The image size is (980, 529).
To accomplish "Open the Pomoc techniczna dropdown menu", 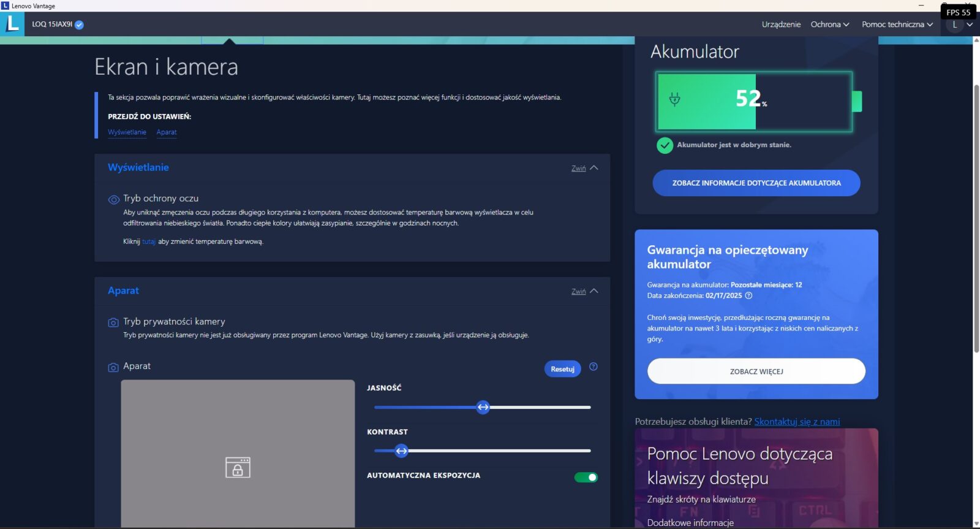I will pos(897,25).
